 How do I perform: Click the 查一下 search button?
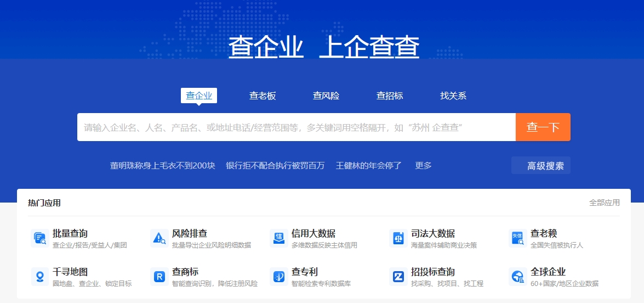(543, 127)
